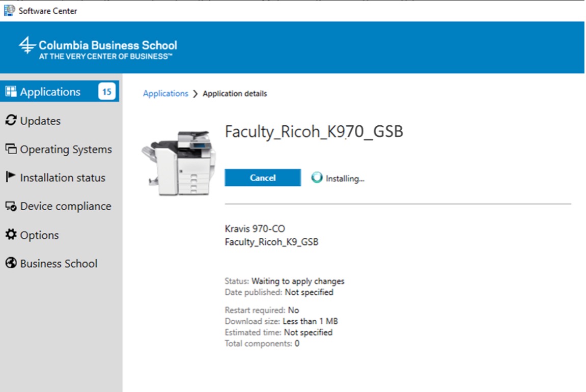Go to the Options page
This screenshot has height=392, width=586.
(x=39, y=235)
